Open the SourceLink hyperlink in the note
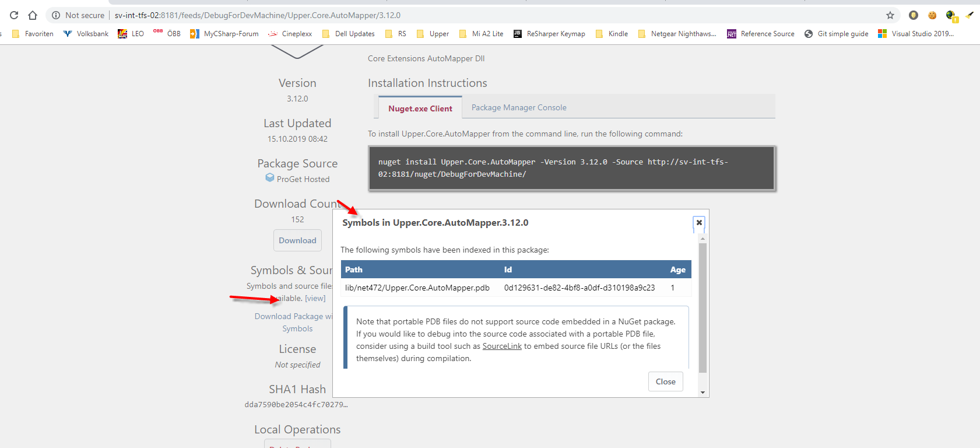The image size is (980, 448). click(502, 346)
